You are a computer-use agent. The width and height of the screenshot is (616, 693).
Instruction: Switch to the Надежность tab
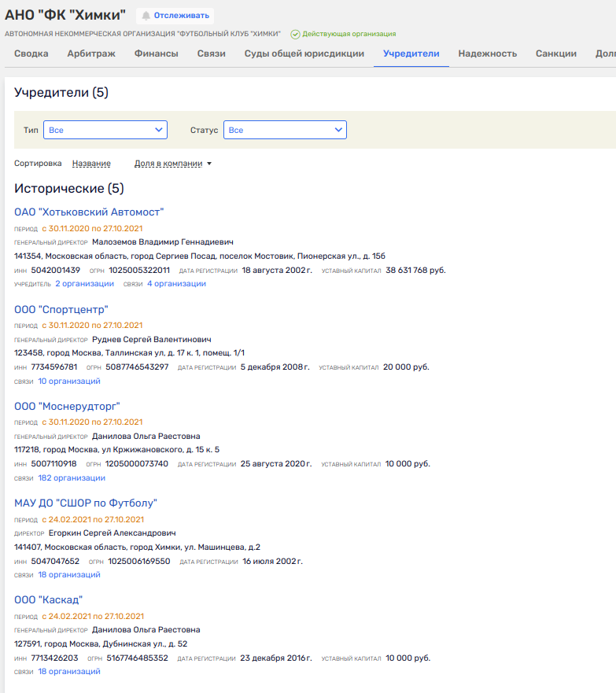(x=488, y=53)
